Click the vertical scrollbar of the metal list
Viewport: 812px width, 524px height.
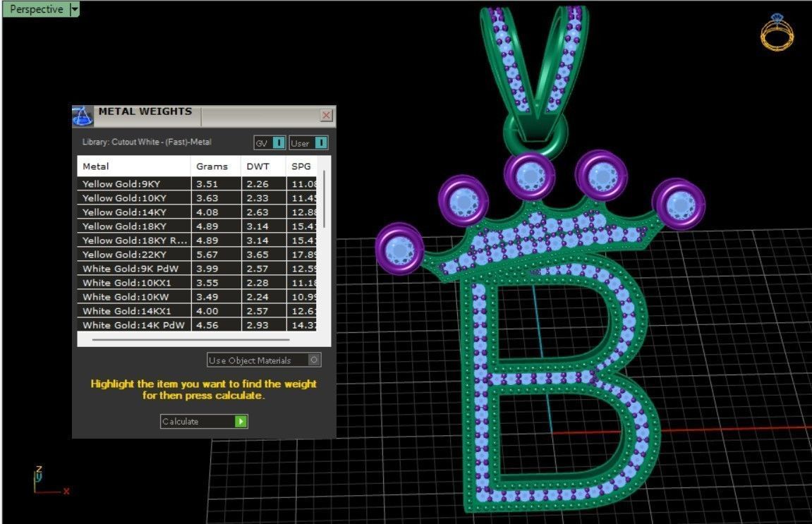325,200
